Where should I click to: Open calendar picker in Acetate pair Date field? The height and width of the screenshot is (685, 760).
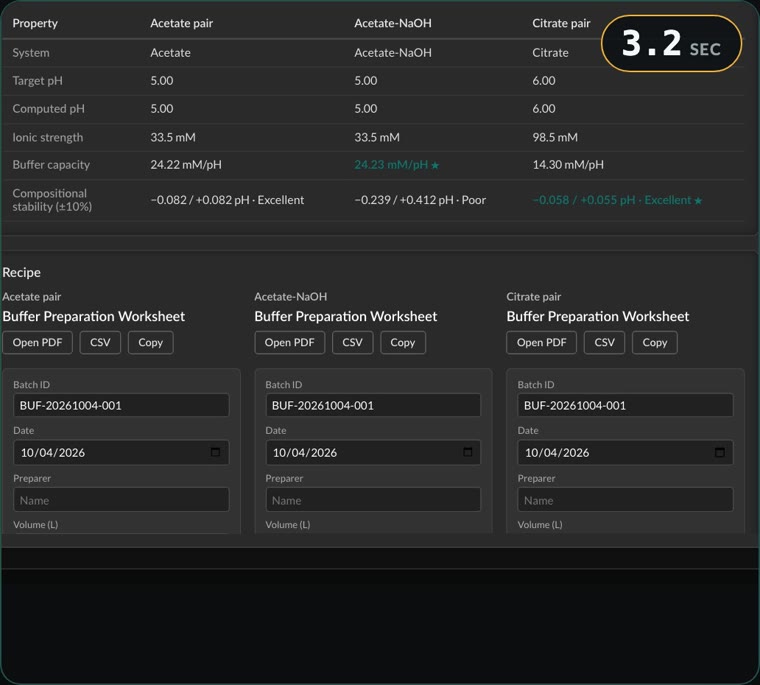(x=215, y=452)
